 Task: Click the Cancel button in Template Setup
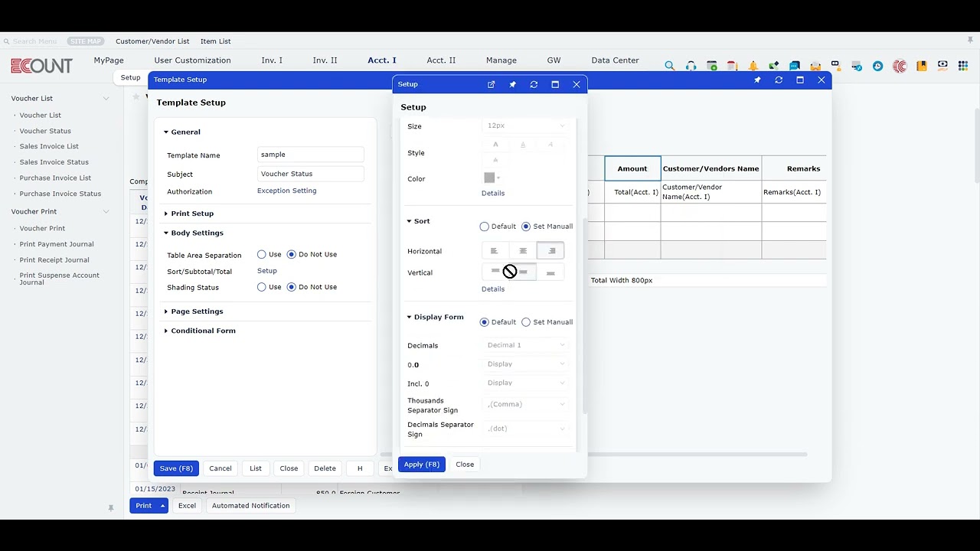tap(220, 468)
